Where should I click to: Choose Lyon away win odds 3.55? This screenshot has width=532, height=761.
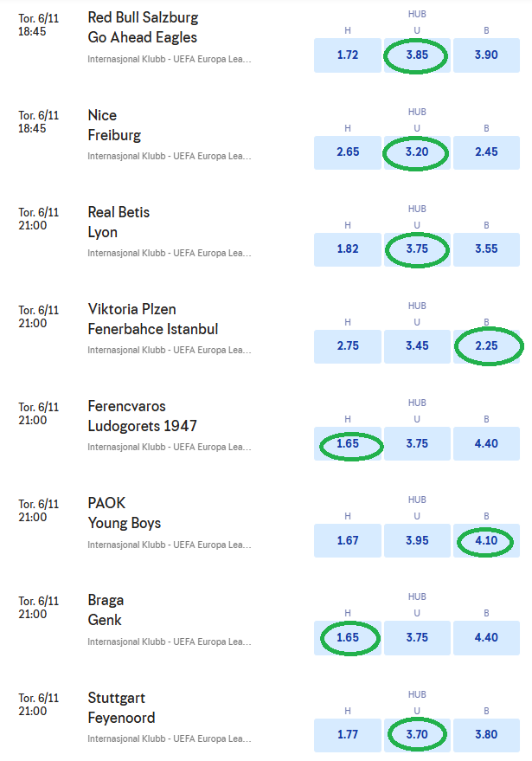[486, 249]
